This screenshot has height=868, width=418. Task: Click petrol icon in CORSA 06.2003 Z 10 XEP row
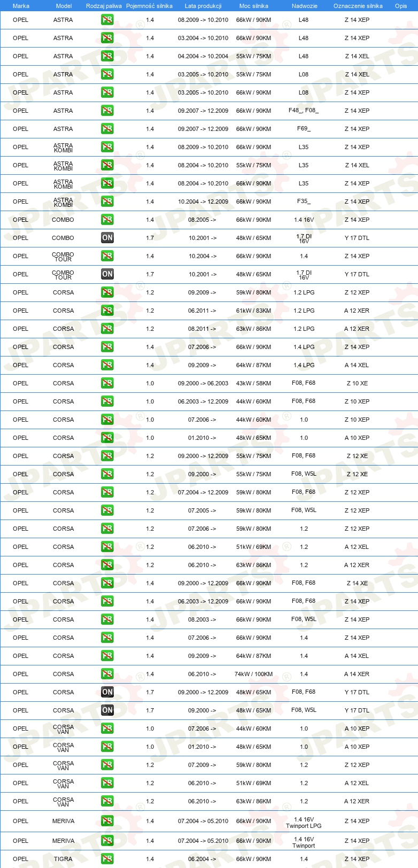[107, 401]
